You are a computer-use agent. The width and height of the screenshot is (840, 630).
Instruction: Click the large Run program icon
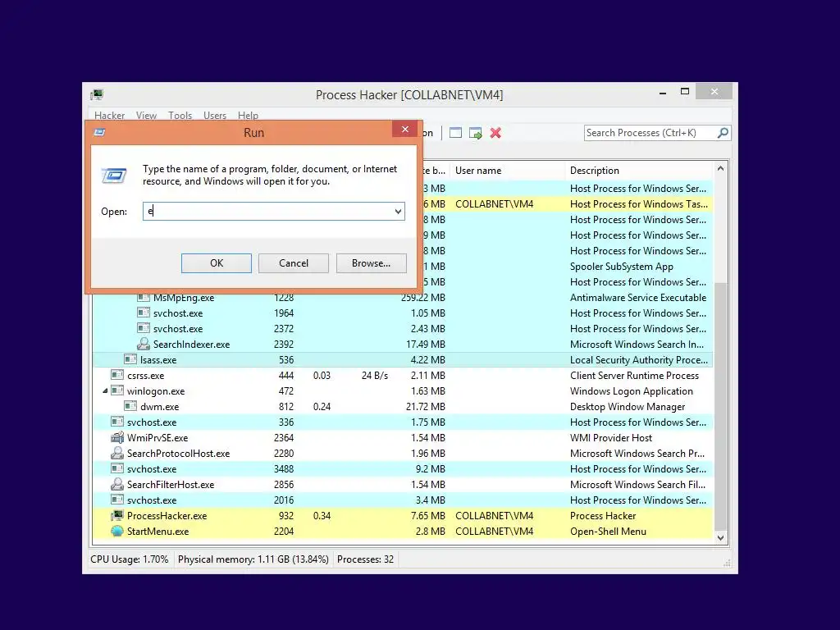pos(113,176)
